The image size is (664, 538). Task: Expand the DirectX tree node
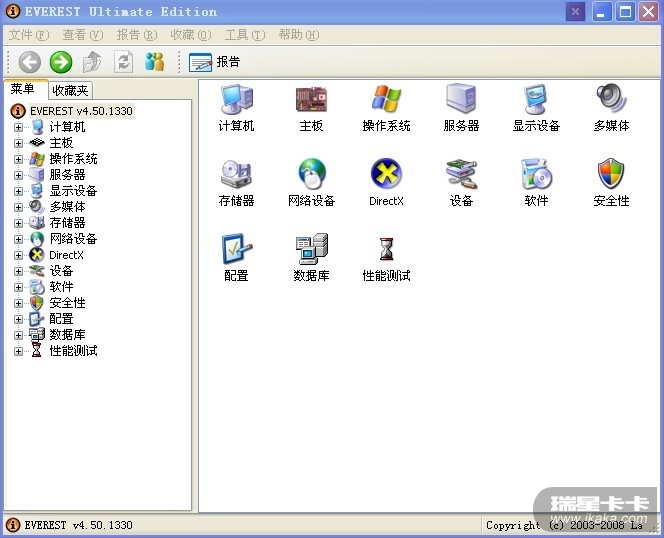click(x=18, y=255)
